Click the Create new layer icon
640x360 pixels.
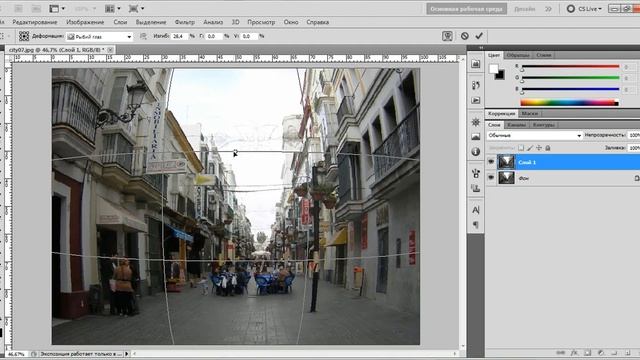628,353
